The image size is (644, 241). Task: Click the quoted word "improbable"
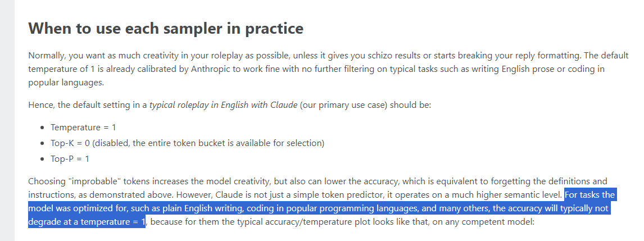(89, 181)
